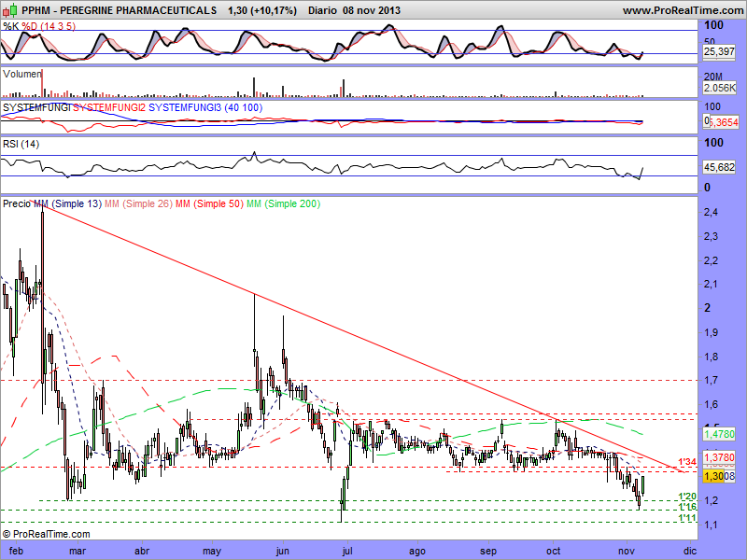Viewport: 747px width, 560px height.
Task: Select the %K stochastic label
Action: (x=11, y=26)
